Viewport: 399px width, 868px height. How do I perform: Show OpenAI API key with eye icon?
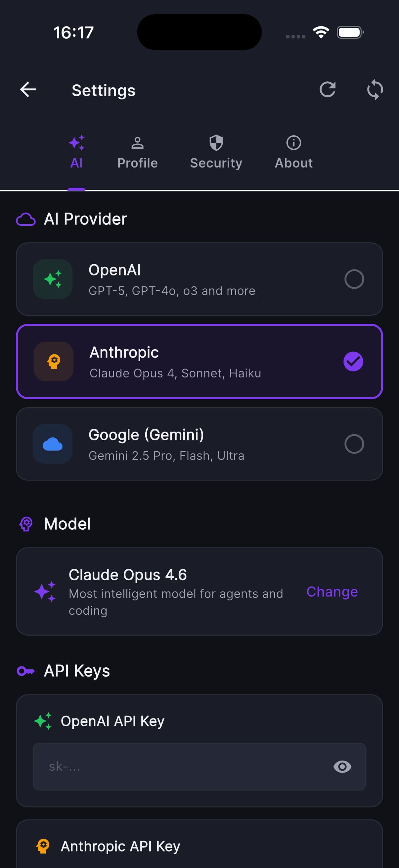point(342,767)
